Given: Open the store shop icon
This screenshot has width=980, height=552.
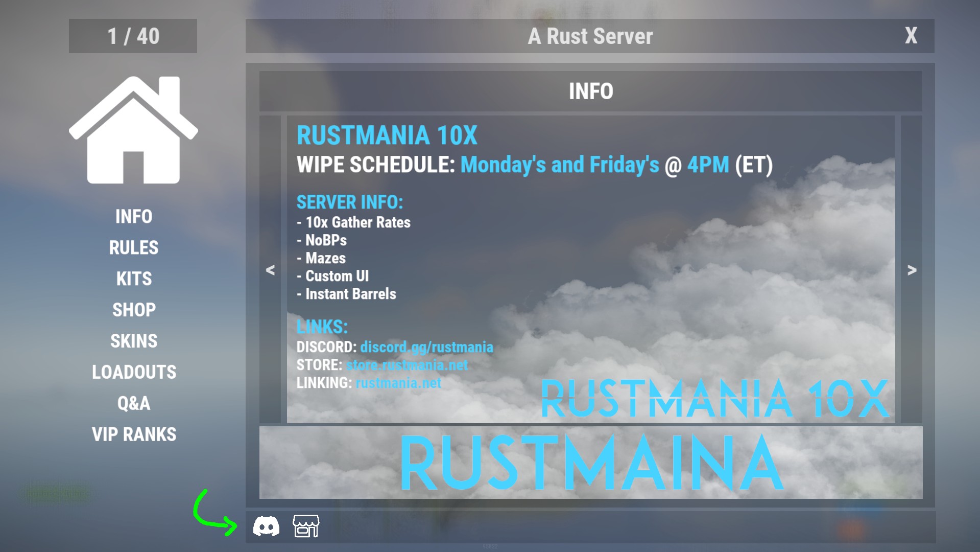Looking at the screenshot, I should pos(305,526).
